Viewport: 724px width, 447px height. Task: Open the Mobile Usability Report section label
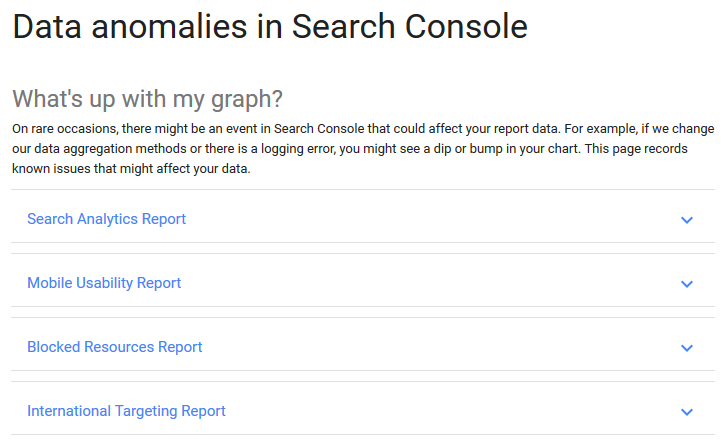pos(104,283)
